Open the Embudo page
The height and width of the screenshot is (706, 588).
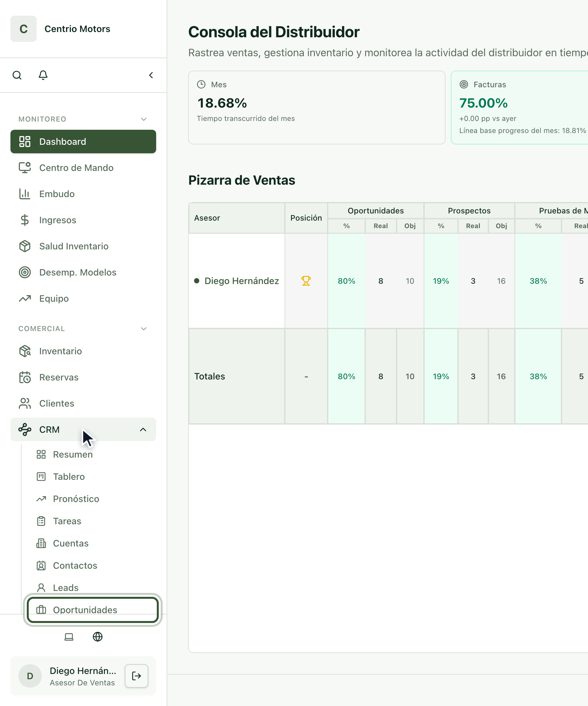point(83,194)
